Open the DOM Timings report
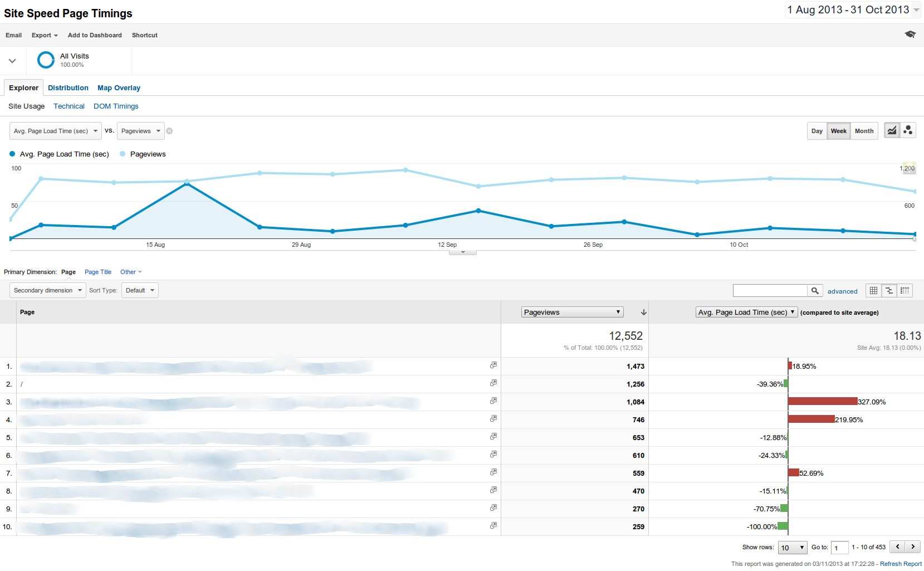The image size is (924, 571). coord(116,106)
